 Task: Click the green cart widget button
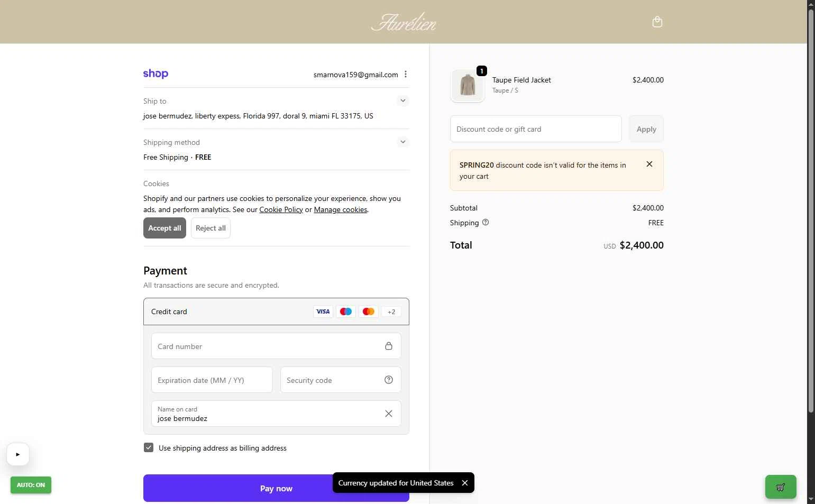pyautogui.click(x=781, y=487)
